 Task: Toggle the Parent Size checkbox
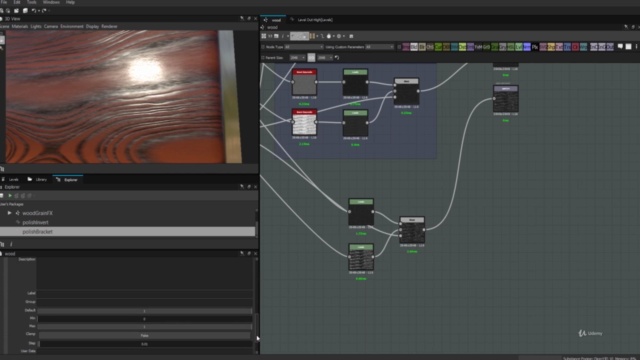tap(263, 58)
